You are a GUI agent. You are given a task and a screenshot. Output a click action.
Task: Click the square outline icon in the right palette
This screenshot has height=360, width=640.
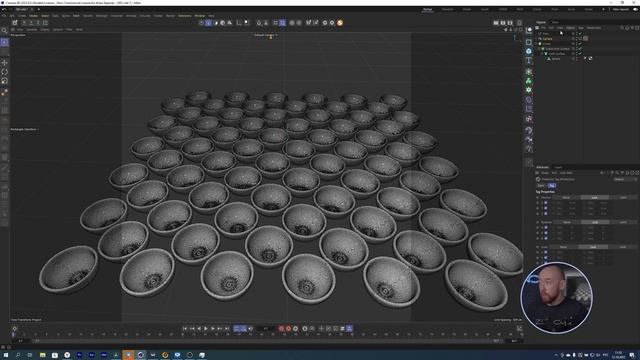point(529,42)
